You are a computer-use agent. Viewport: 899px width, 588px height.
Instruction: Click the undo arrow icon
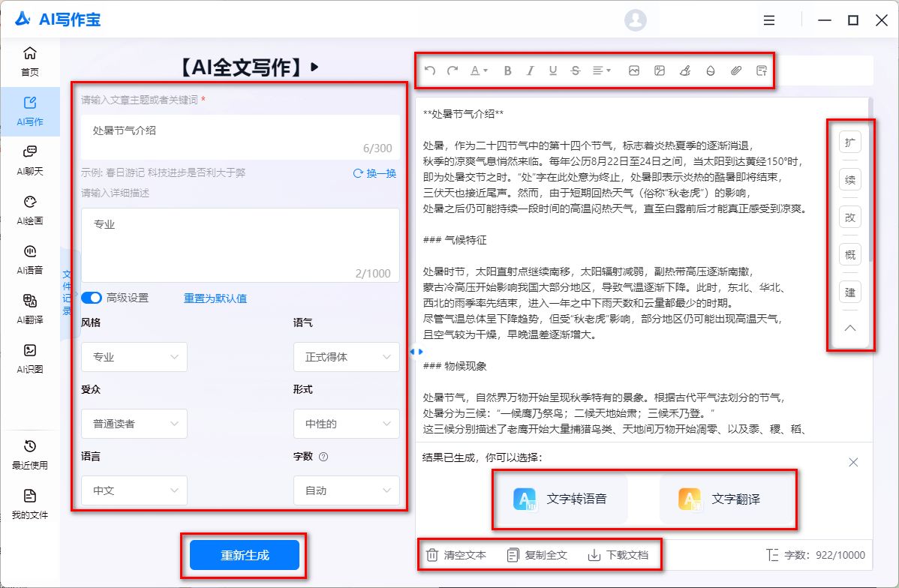(430, 70)
